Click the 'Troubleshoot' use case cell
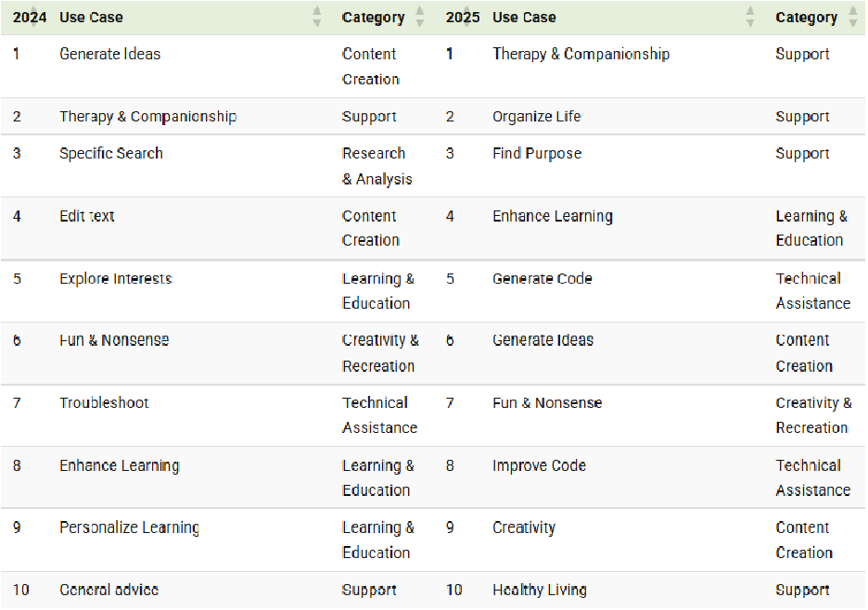 tap(104, 402)
